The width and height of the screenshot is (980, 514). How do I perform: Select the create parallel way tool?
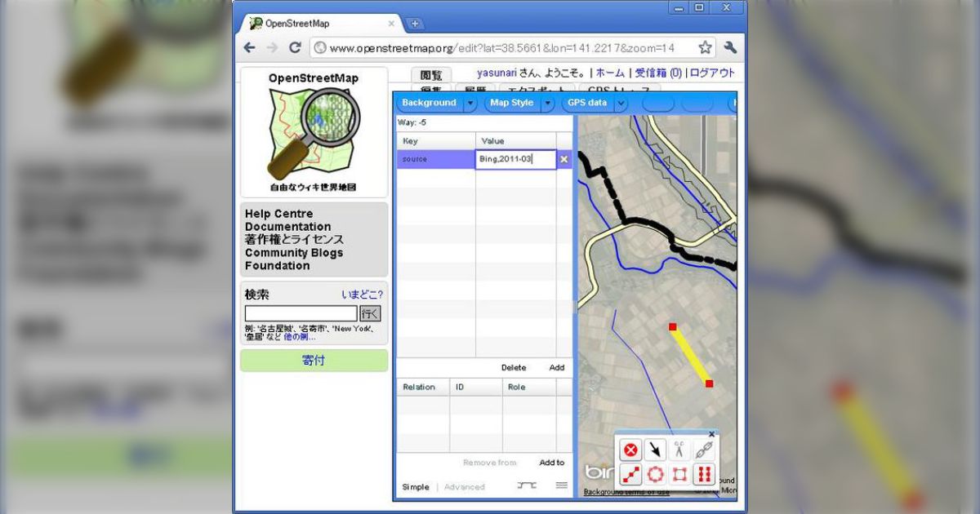[704, 474]
